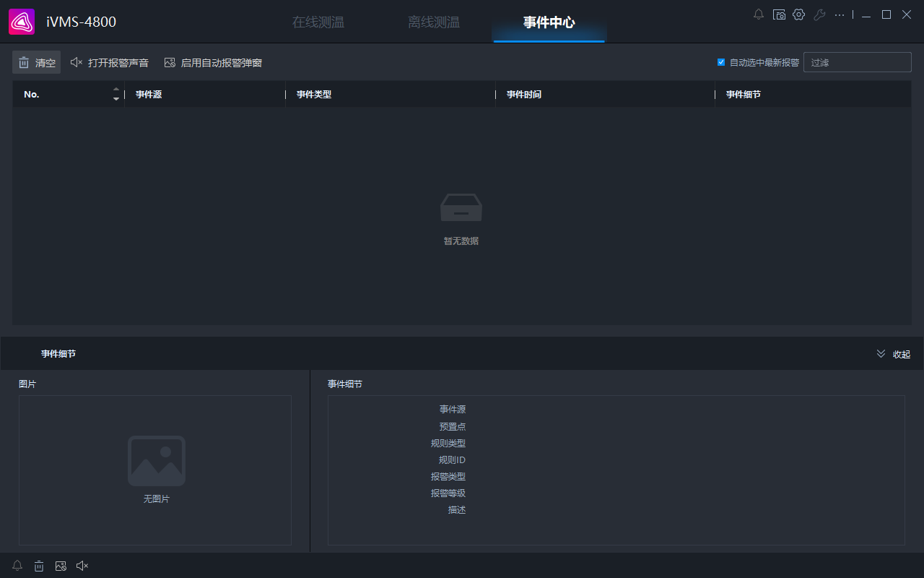The image size is (924, 578).
Task: Click the 过滤 filter input field
Action: click(857, 63)
